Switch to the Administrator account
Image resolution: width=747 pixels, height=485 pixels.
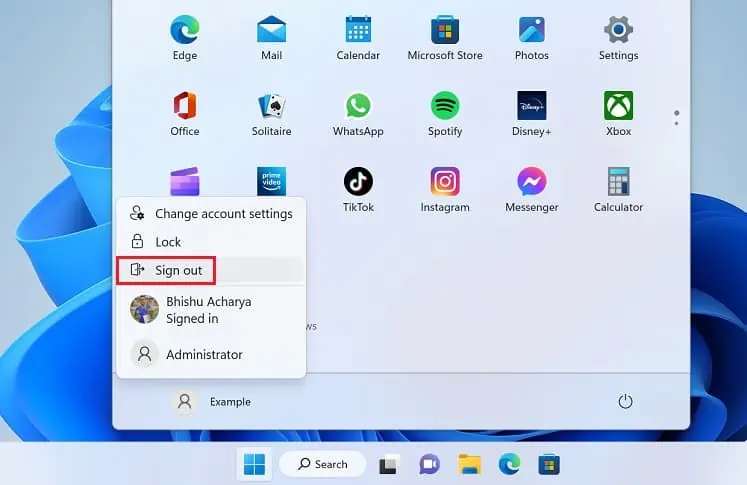pos(211,354)
